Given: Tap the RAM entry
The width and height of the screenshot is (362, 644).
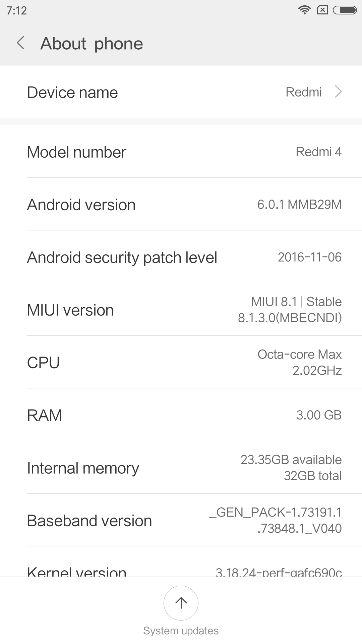Looking at the screenshot, I should (x=181, y=415).
